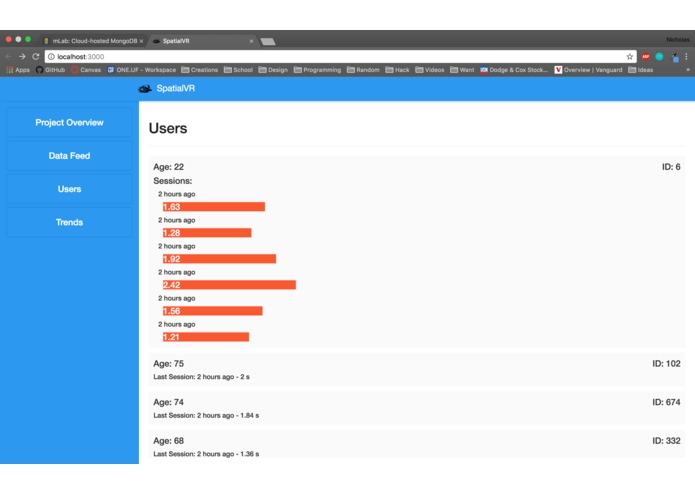Click the 2.42 session bar

coord(229,285)
